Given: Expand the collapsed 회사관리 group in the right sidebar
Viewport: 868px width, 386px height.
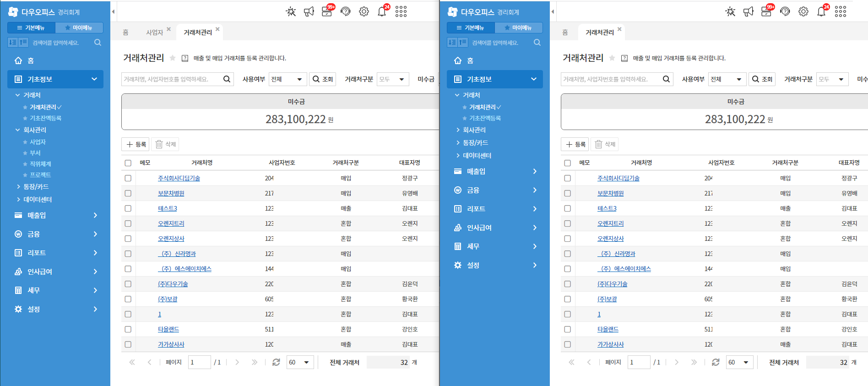Looking at the screenshot, I should pyautogui.click(x=474, y=130).
